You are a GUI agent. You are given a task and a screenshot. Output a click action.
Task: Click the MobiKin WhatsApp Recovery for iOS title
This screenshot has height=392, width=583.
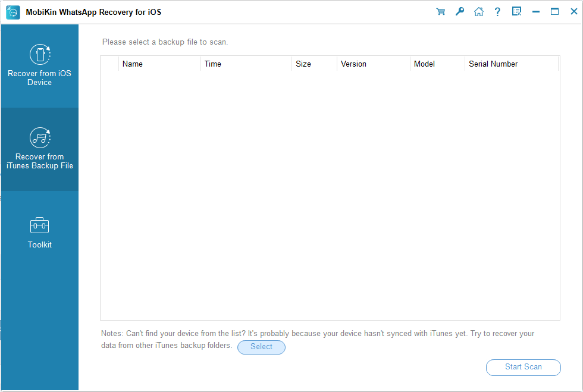(x=93, y=12)
